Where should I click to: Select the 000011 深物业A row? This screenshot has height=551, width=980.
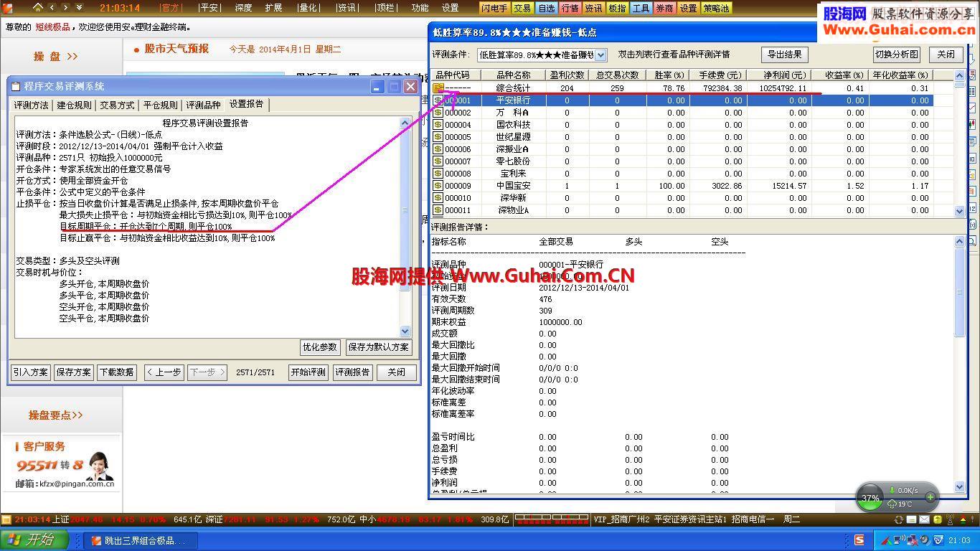pyautogui.click(x=682, y=210)
